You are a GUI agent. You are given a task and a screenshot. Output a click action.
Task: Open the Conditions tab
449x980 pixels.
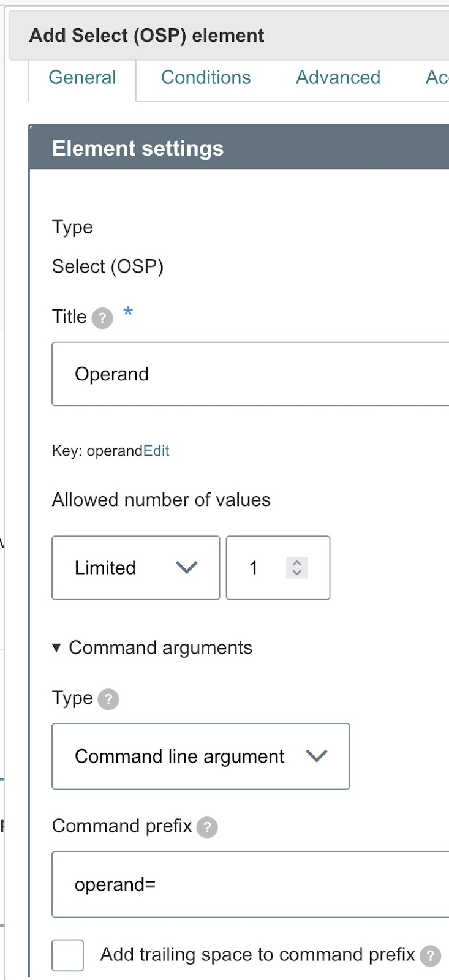pos(206,78)
